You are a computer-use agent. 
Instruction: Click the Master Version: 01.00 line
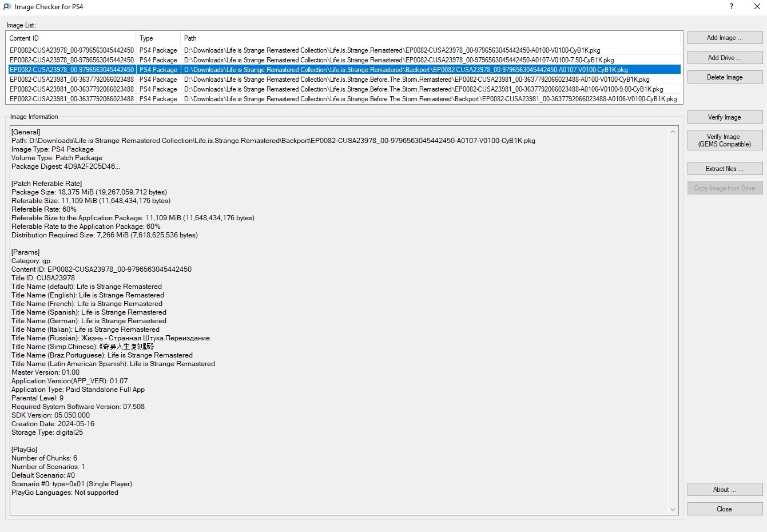[x=46, y=372]
